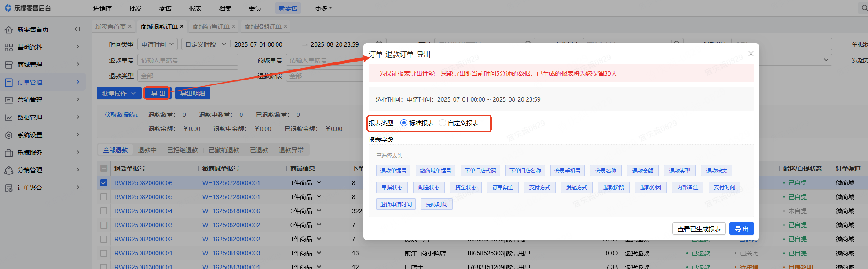Screen dimensions: 868x269
Task: Click the 完成时间 field tag
Action: pyautogui.click(x=437, y=204)
